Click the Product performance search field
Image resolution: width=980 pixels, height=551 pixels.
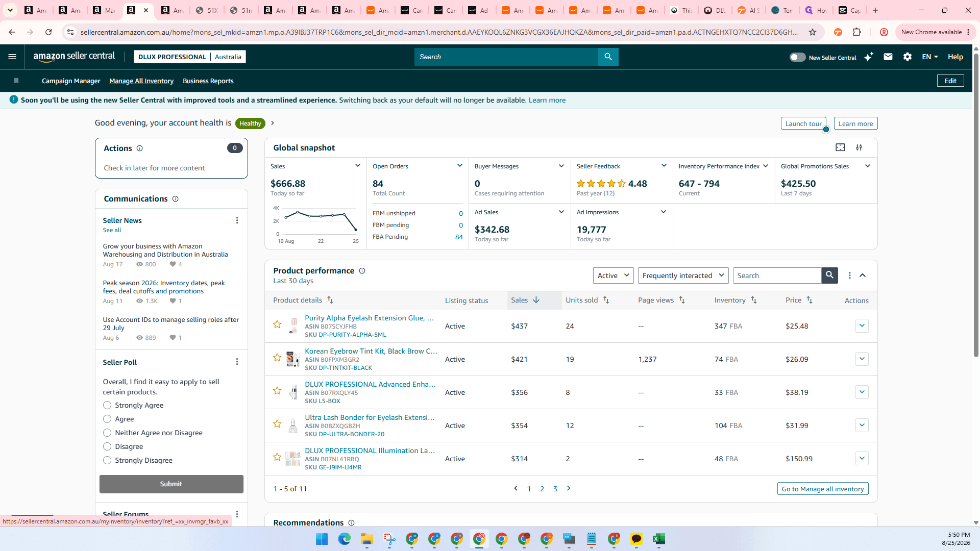pos(777,275)
